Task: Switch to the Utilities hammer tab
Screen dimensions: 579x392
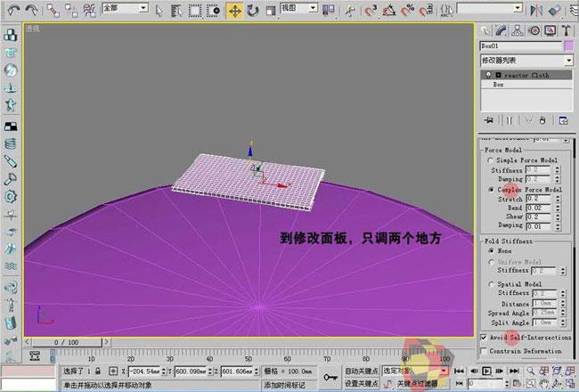Action: [566, 31]
